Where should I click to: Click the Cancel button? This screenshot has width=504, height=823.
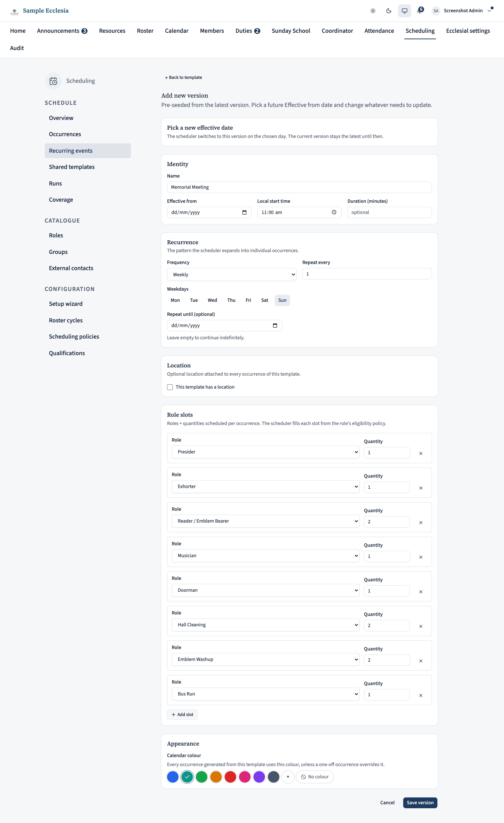point(387,803)
